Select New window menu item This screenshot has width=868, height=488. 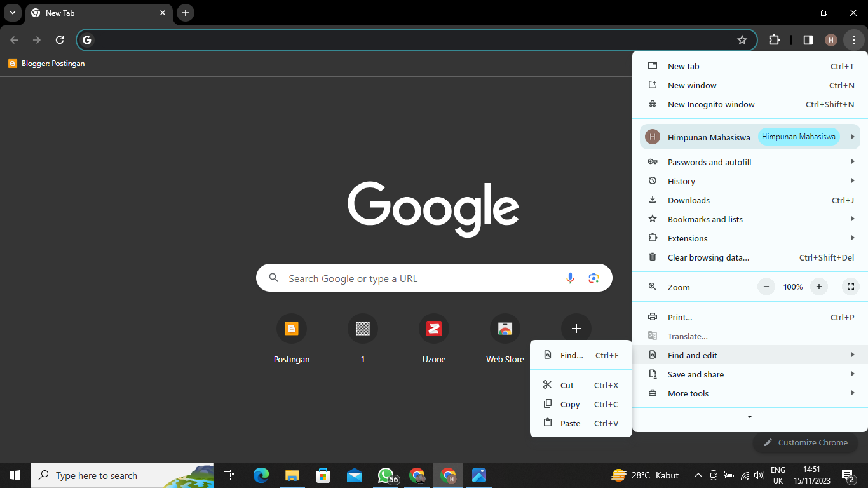coord(750,85)
